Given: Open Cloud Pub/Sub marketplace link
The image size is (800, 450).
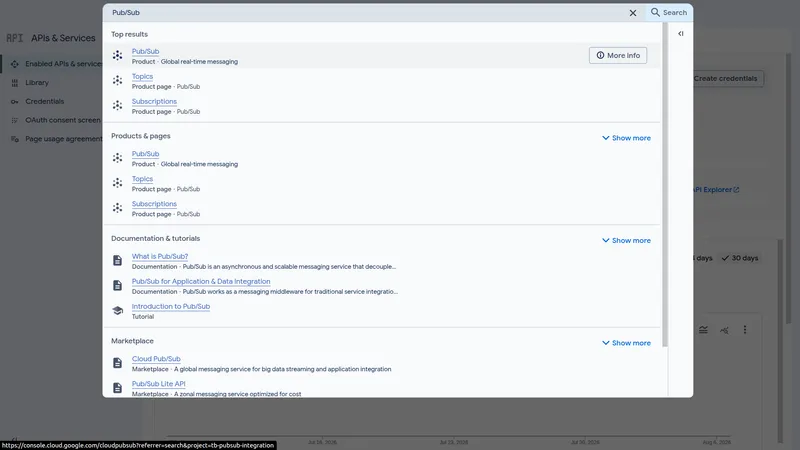Looking at the screenshot, I should coord(156,359).
